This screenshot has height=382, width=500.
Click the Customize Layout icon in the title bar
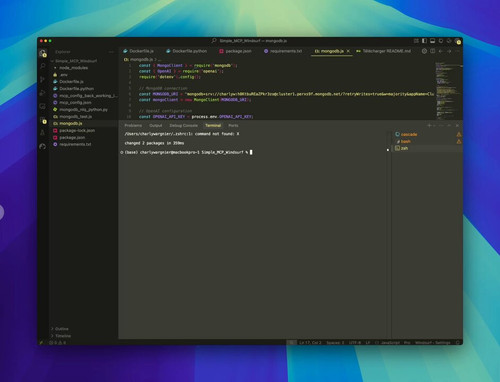[416, 41]
